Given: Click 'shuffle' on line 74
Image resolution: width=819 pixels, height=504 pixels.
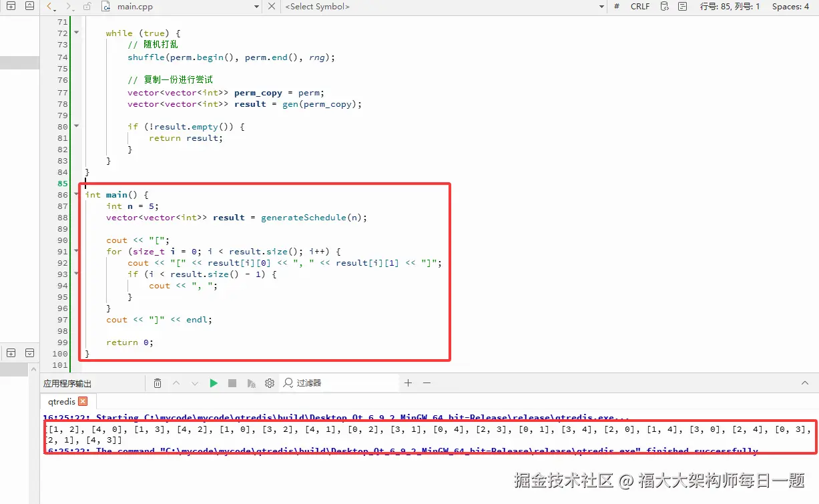Looking at the screenshot, I should (x=146, y=57).
